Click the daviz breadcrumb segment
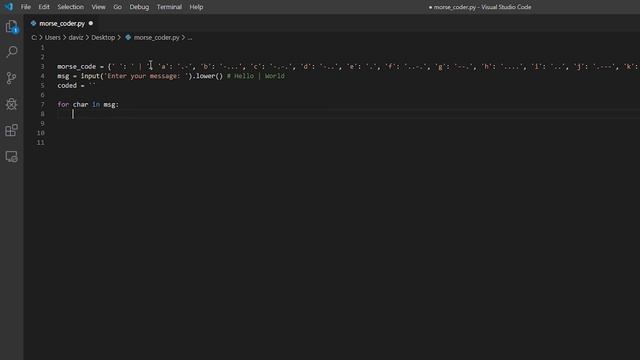 point(76,38)
